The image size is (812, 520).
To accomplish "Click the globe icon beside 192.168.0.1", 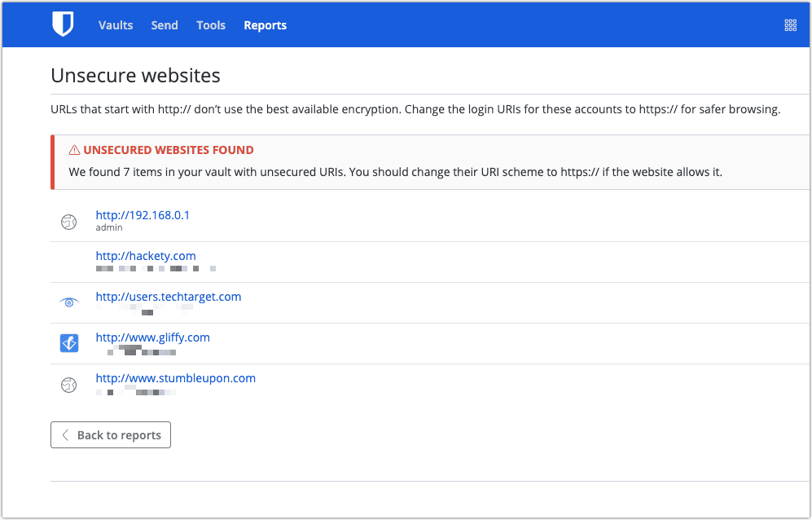I will pyautogui.click(x=69, y=222).
